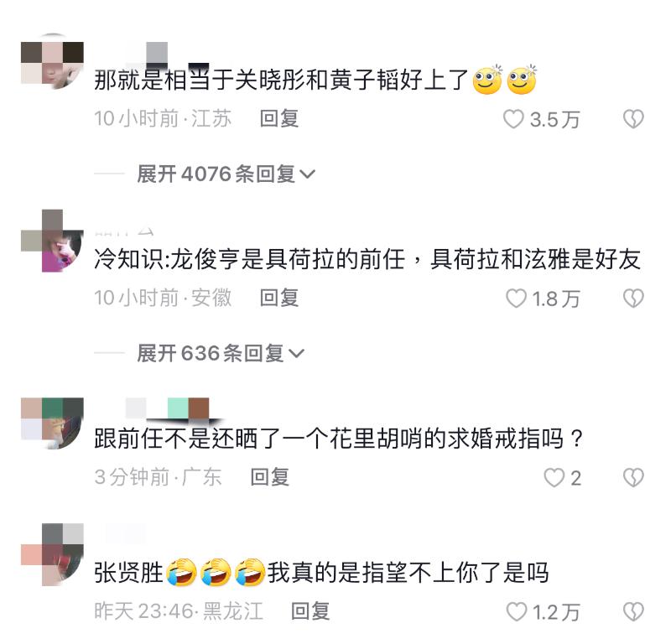The image size is (671, 644).
Task: Tap broken heart on the Anhui comment
Action: pos(633,299)
